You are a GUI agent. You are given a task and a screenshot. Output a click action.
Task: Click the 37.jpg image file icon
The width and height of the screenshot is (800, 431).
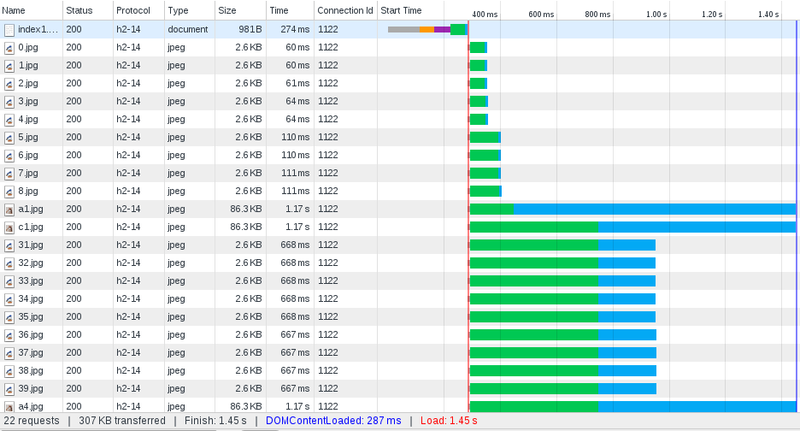coord(9,353)
